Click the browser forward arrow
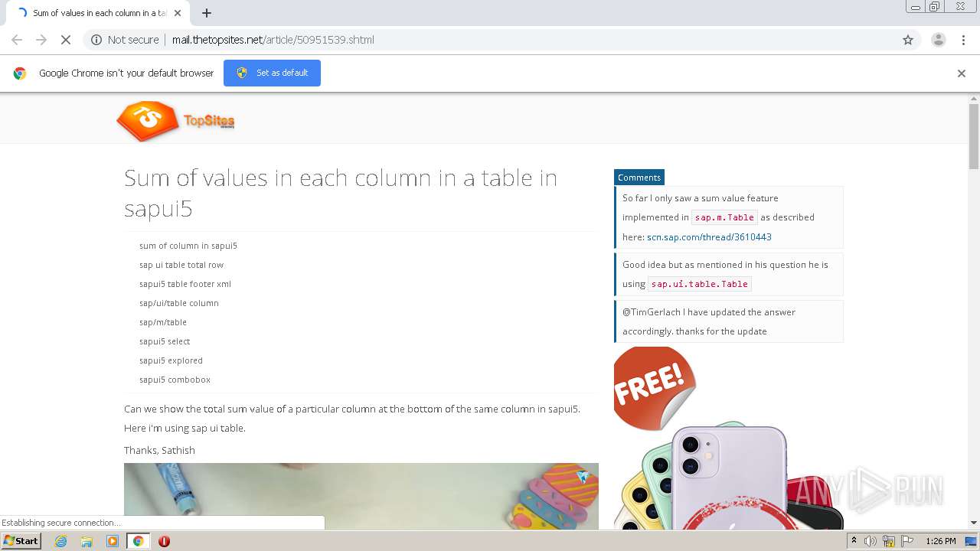This screenshot has width=980, height=551. [41, 40]
